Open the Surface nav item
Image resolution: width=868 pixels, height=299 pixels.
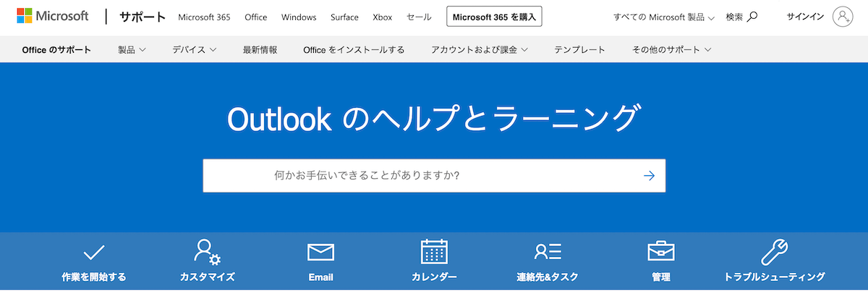click(344, 17)
